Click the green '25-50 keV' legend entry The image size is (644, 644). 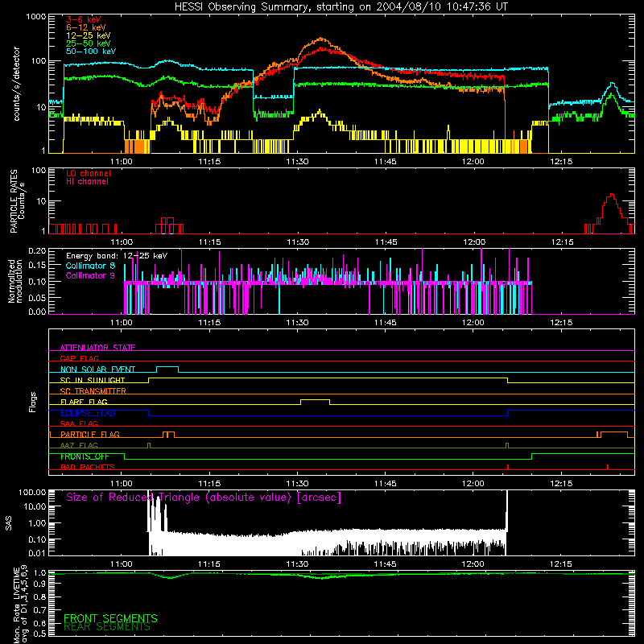click(x=89, y=43)
